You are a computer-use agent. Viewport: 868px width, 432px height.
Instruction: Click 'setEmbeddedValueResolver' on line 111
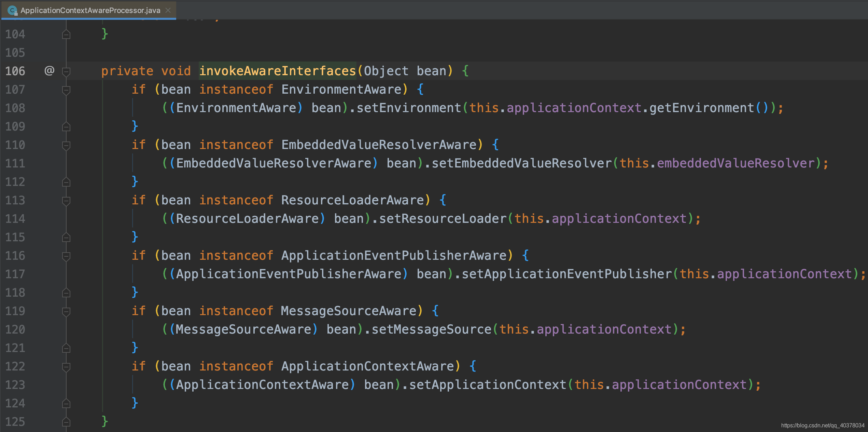[x=522, y=163]
